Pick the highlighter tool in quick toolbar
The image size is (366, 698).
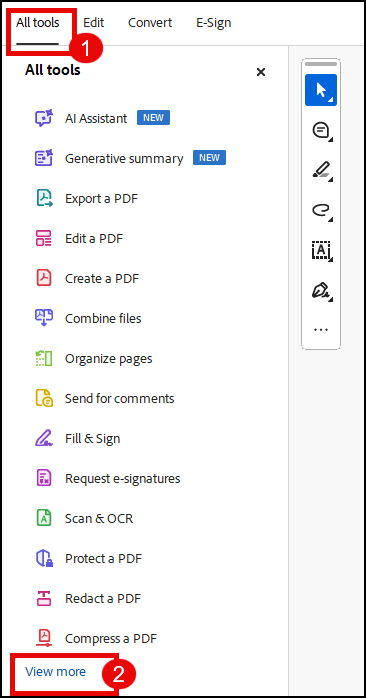321,171
